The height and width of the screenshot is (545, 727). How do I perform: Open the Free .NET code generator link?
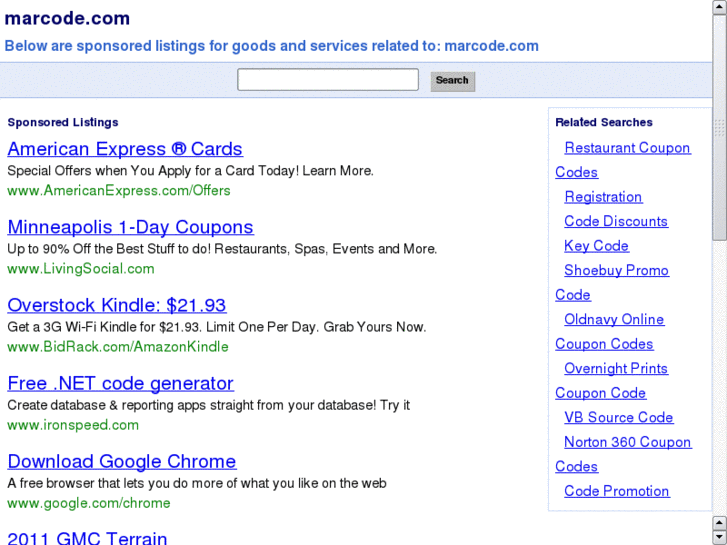pyautogui.click(x=121, y=383)
